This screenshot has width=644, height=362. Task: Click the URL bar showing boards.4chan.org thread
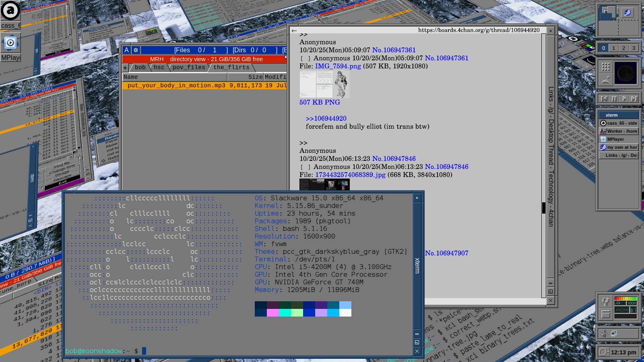(x=479, y=30)
